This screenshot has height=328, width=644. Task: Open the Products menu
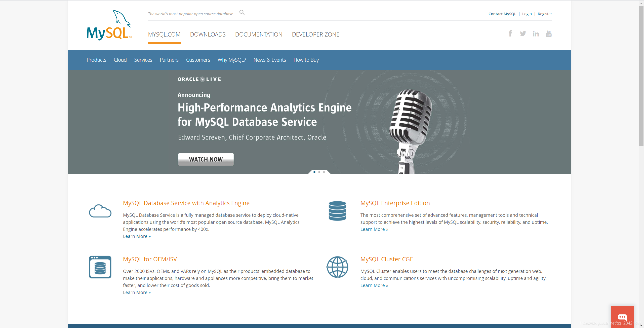pyautogui.click(x=96, y=60)
